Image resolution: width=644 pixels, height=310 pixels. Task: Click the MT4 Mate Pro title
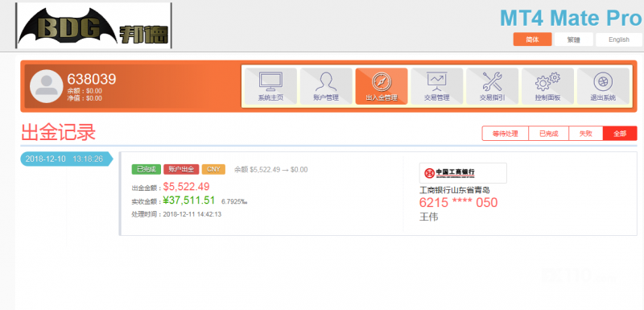(x=571, y=18)
